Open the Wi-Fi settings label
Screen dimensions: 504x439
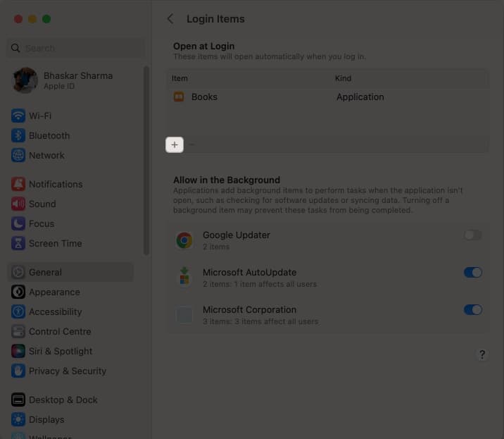pyautogui.click(x=40, y=116)
